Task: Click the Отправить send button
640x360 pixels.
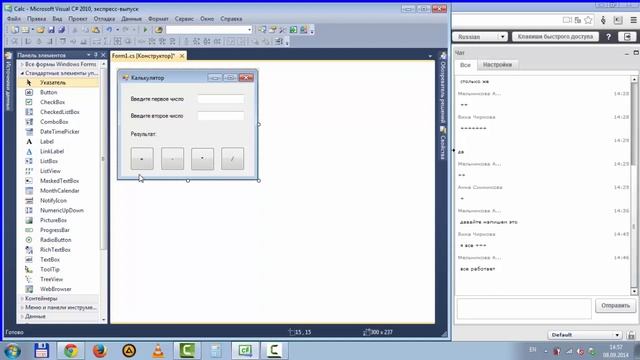Action: click(x=615, y=306)
